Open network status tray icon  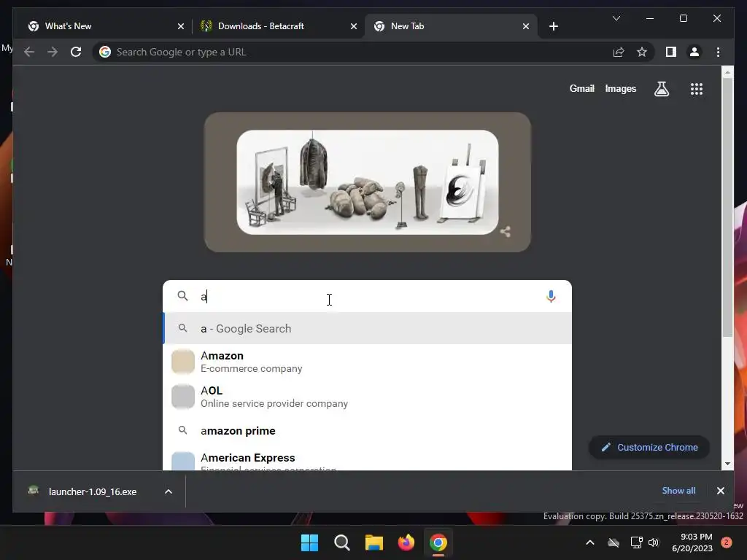636,542
